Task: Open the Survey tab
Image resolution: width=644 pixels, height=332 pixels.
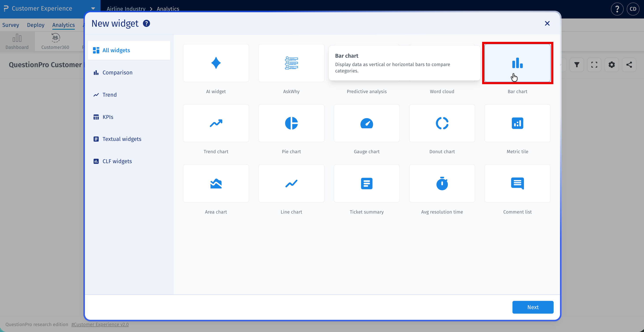Action: (11, 25)
